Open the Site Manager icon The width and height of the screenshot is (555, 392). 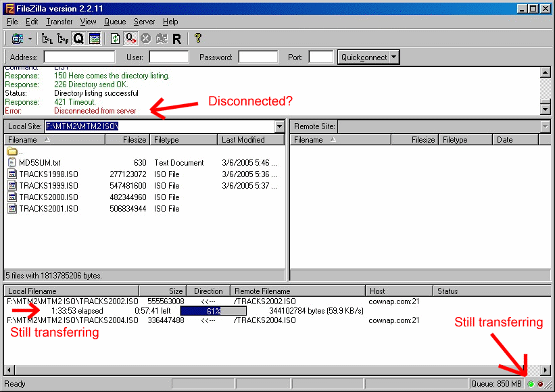click(x=17, y=39)
